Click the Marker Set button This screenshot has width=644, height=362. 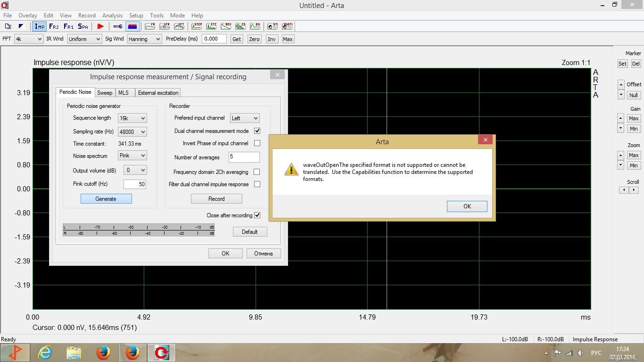[623, 64]
